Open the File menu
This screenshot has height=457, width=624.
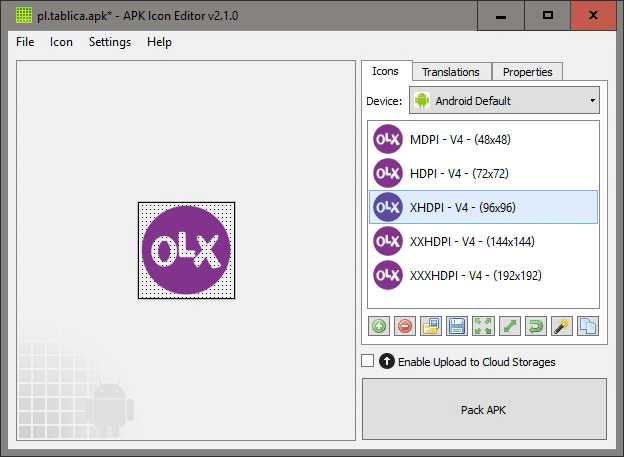click(25, 42)
